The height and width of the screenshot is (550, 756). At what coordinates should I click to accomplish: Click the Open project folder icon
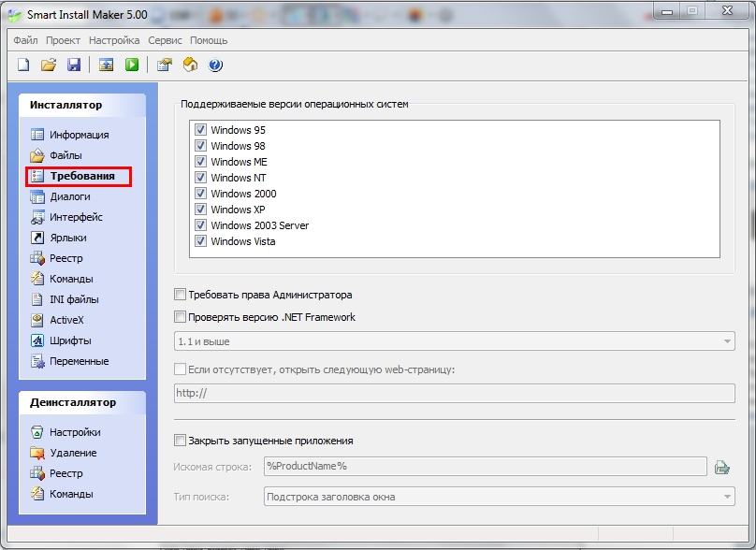(49, 65)
